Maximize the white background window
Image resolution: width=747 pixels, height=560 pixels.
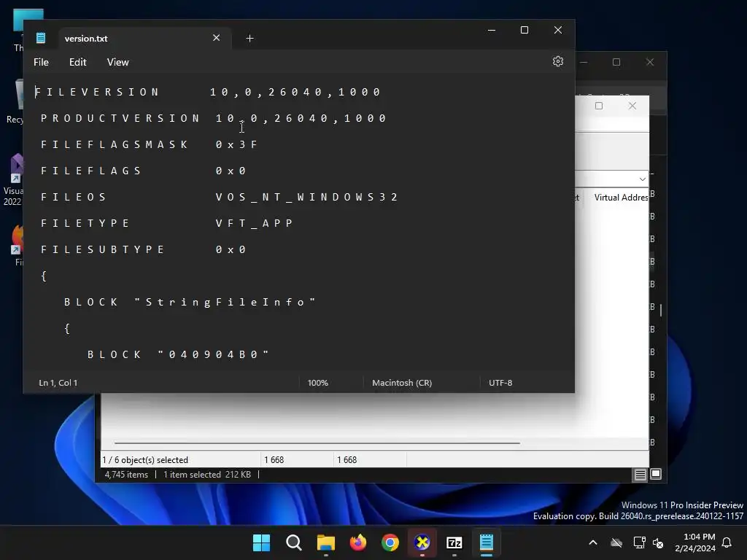point(599,106)
